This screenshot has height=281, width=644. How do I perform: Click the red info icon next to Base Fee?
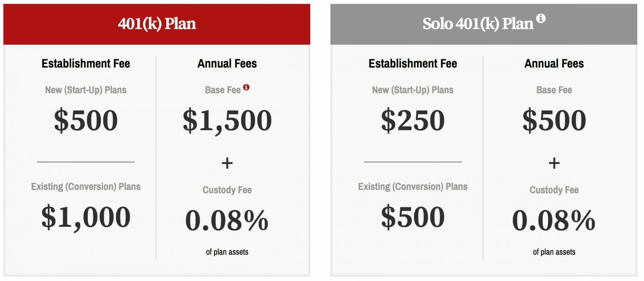246,87
